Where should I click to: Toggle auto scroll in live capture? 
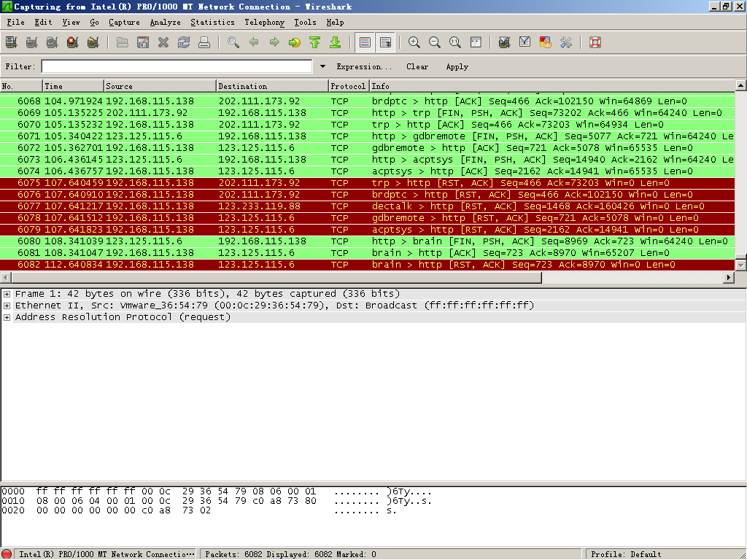(x=385, y=42)
